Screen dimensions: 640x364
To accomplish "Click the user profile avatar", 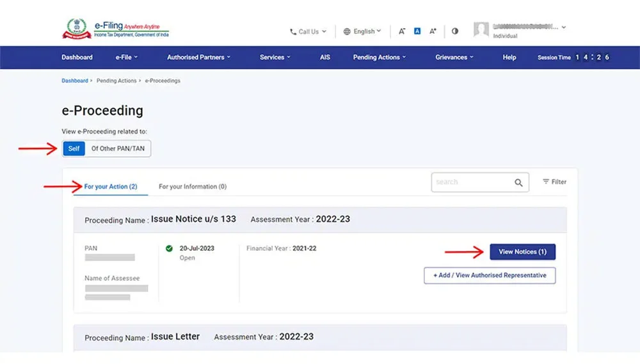I will 481,29.
